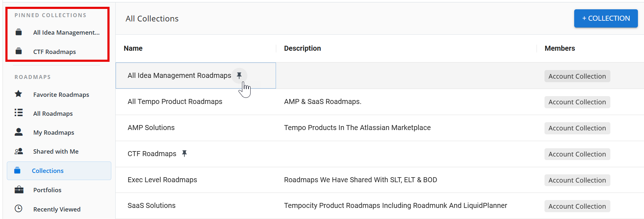This screenshot has height=219, width=644.
Task: Unpin All Idea Management Roadmaps collection
Action: tap(239, 75)
